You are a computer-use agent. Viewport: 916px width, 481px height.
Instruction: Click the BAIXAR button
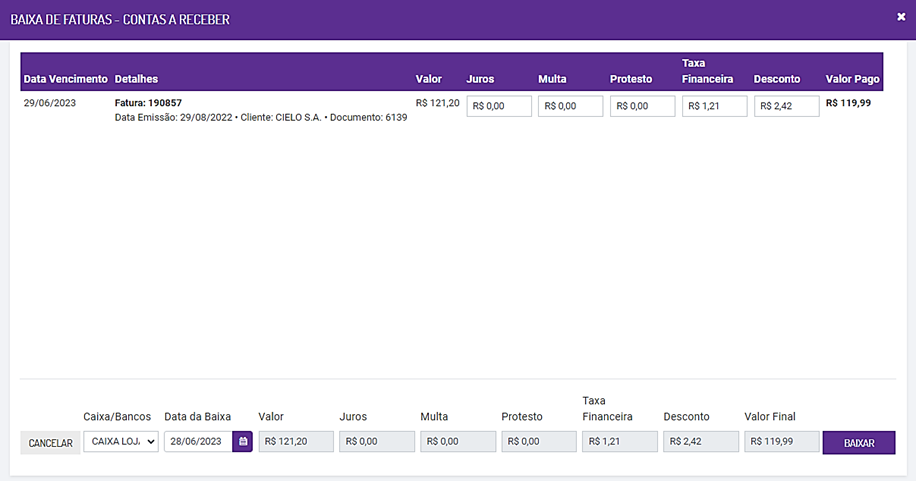click(858, 443)
